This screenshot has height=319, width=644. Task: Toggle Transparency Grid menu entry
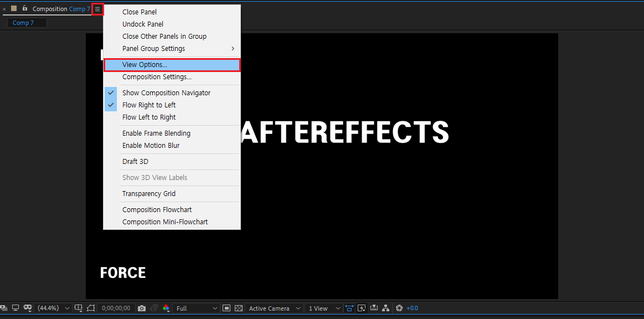point(172,194)
